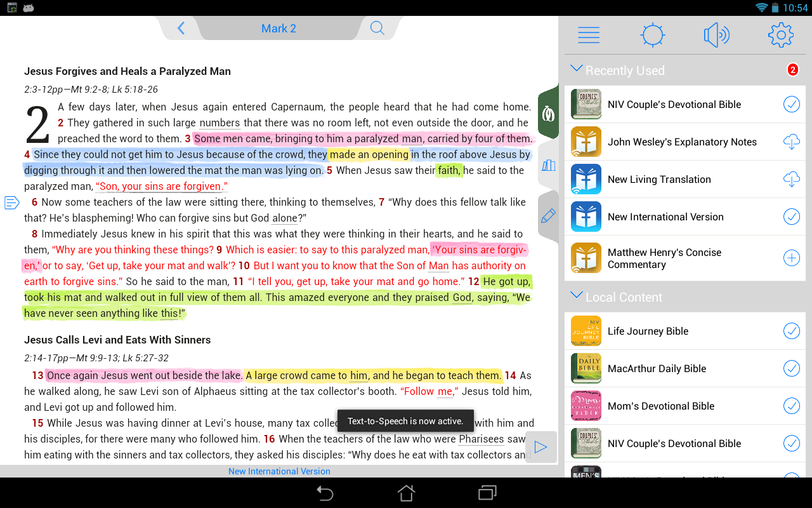
Task: Tap the cross-reference '2:3-12pp—Mt 9:2-8; Lk 5:18-26'
Action: pyautogui.click(x=91, y=90)
